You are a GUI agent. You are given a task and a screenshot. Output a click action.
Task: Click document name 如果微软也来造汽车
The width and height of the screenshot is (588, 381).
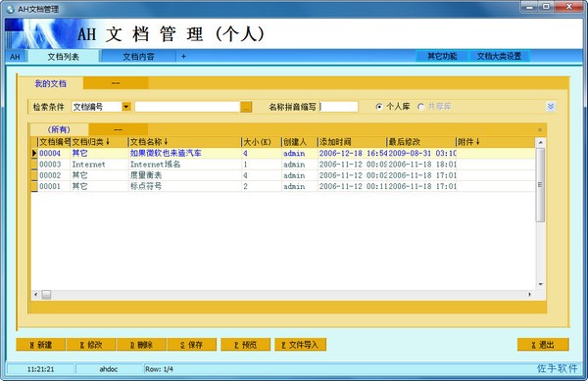point(166,153)
